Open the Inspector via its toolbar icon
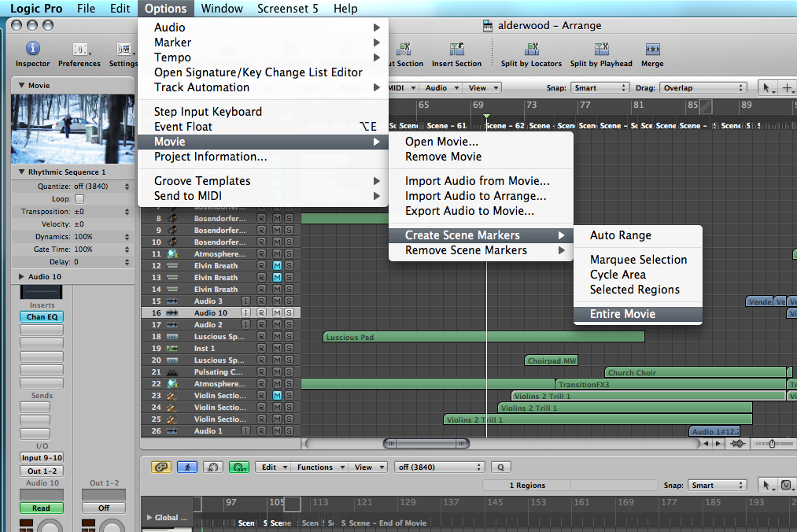 point(32,49)
